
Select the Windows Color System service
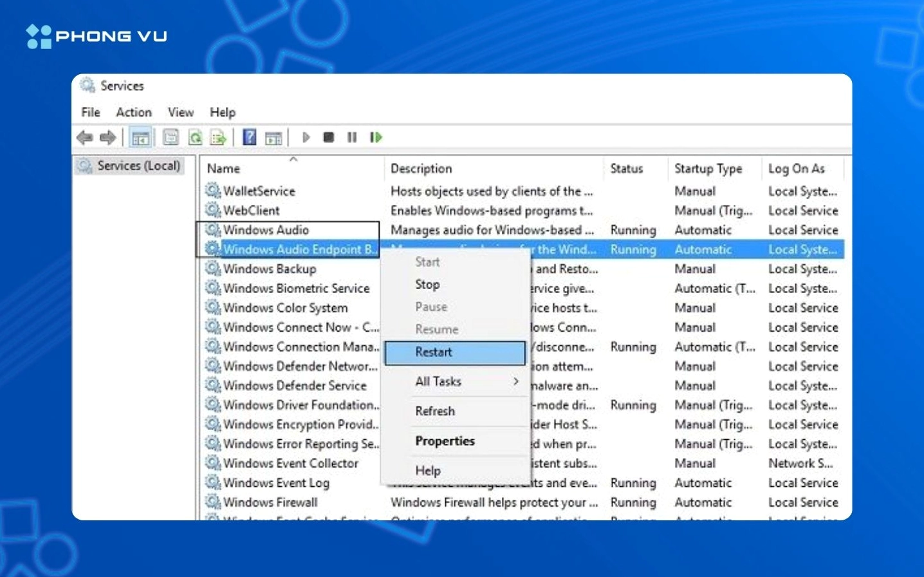click(285, 308)
